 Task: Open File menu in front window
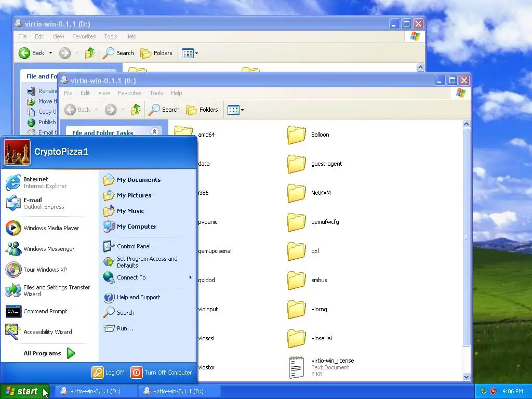(68, 93)
